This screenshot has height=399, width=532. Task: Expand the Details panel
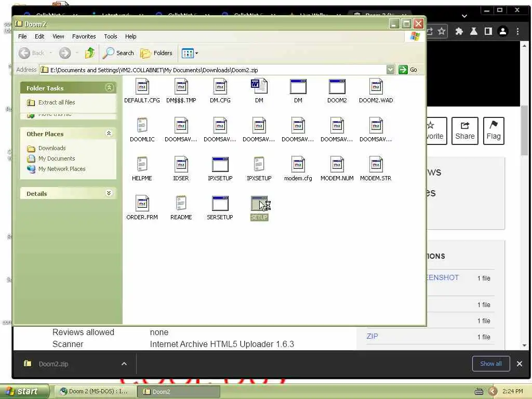tap(109, 193)
